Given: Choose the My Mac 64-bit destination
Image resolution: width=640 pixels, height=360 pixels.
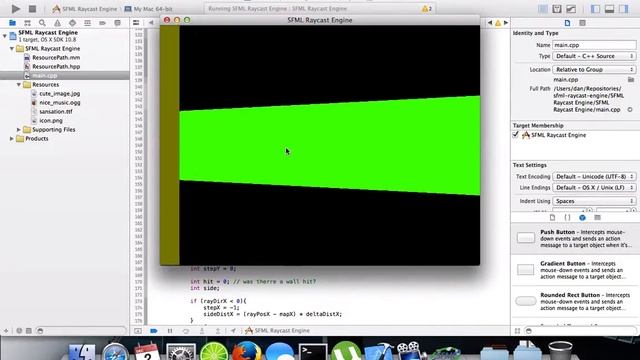Looking at the screenshot, I should point(148,9).
